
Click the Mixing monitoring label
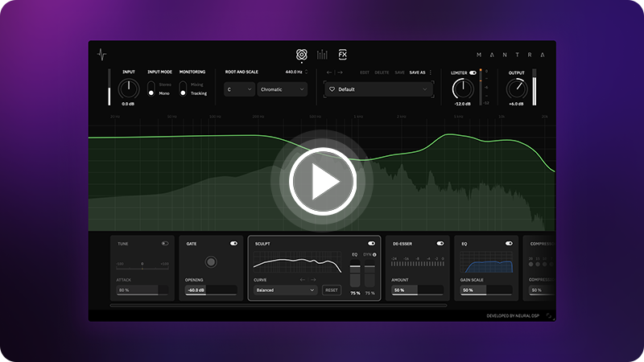(197, 84)
